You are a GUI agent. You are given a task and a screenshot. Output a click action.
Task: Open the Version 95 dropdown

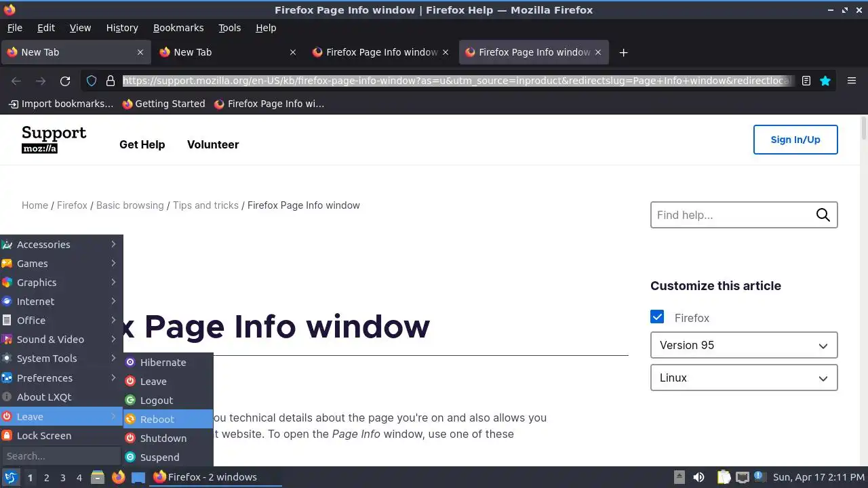pyautogui.click(x=744, y=345)
